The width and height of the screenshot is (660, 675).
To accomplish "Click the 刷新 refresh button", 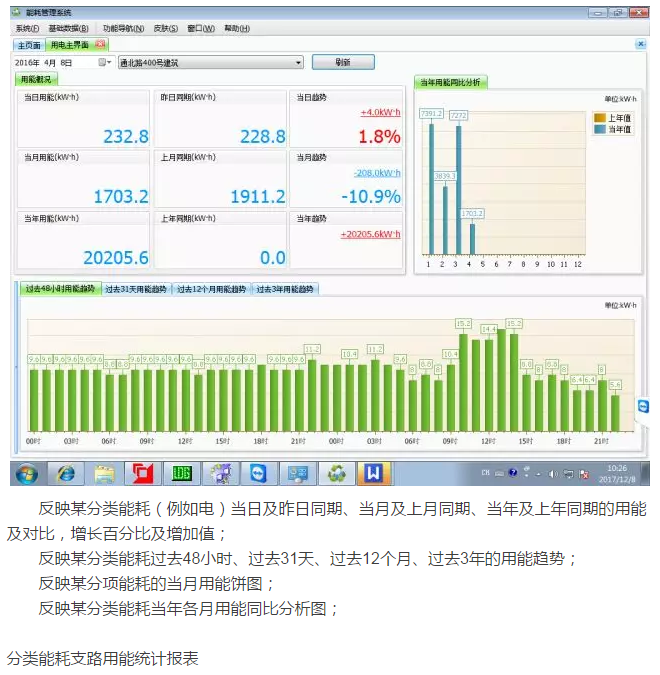I will click(343, 62).
